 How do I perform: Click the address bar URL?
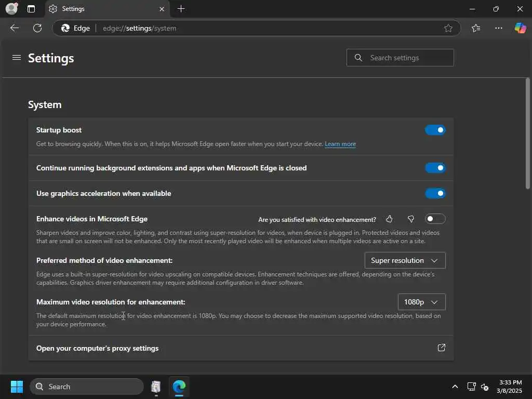[x=139, y=28]
